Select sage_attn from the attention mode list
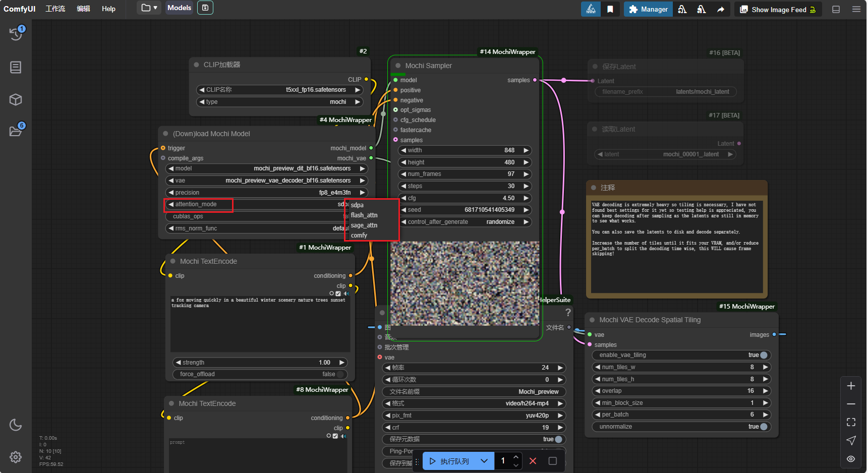868x473 pixels. (x=364, y=225)
